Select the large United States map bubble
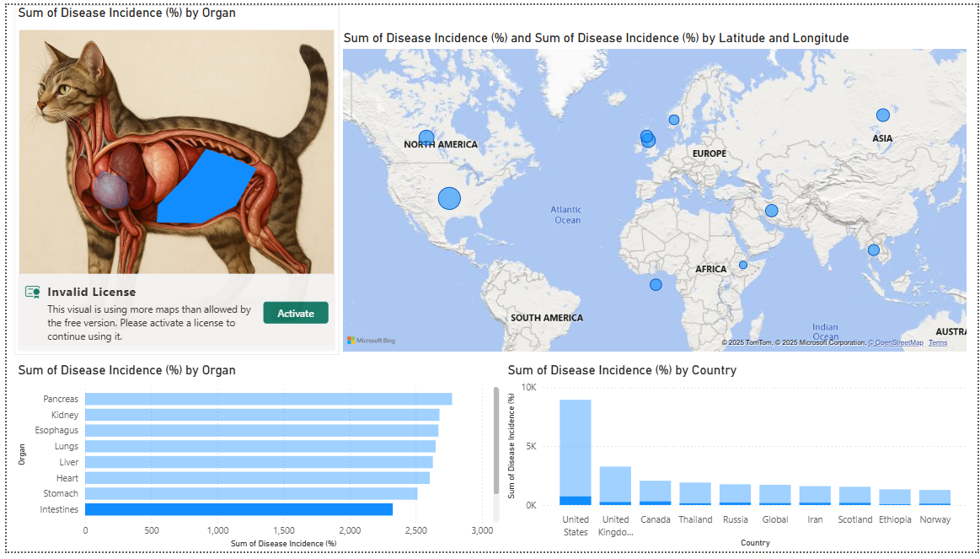Viewport: 980px width, 559px height. [449, 199]
